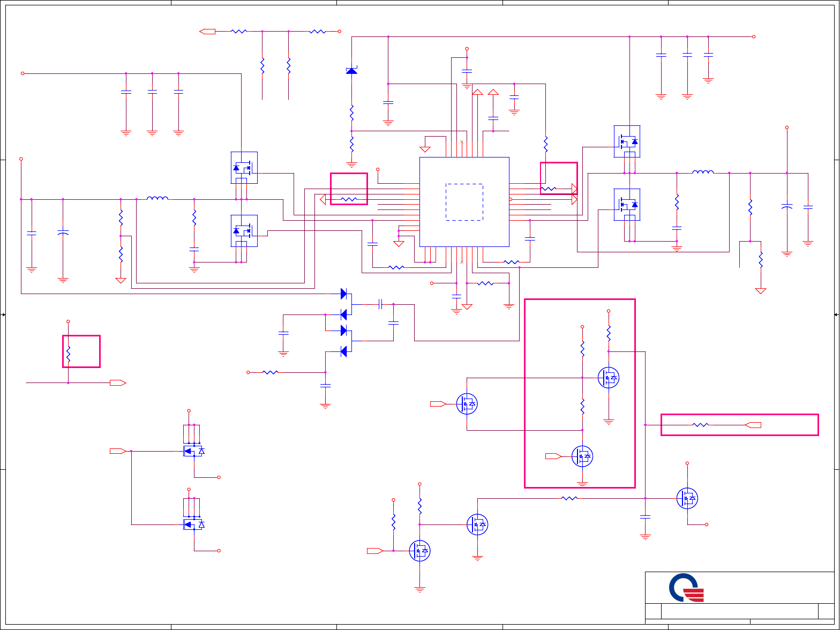Select the left-side low-side MOSFET in square package

[244, 231]
